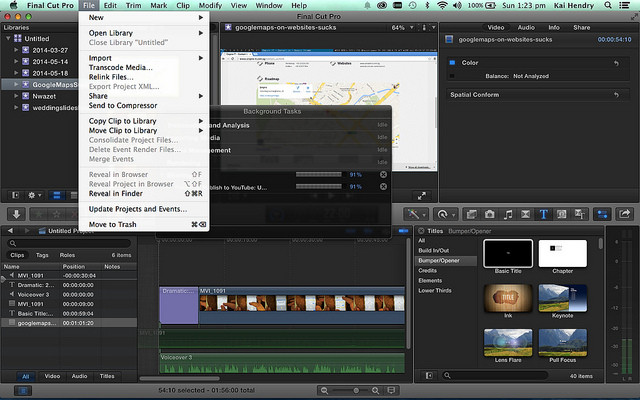Choose Send to Compressor
This screenshot has width=640, height=400.
pyautogui.click(x=144, y=105)
